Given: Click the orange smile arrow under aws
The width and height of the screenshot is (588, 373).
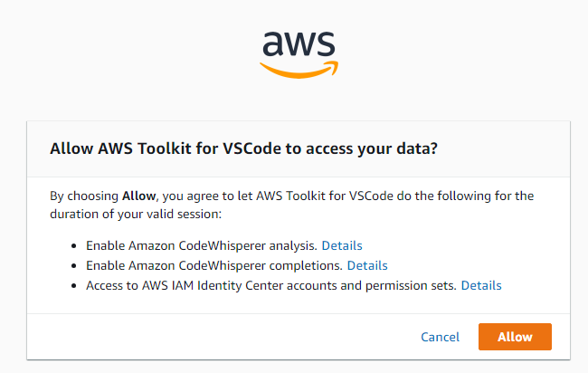Looking at the screenshot, I should coord(299,71).
